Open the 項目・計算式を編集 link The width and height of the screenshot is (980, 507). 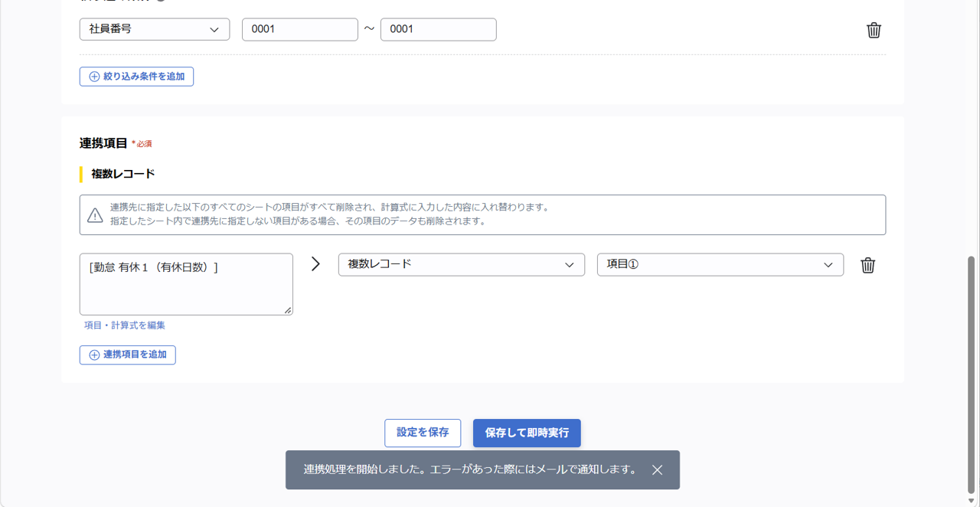click(125, 325)
